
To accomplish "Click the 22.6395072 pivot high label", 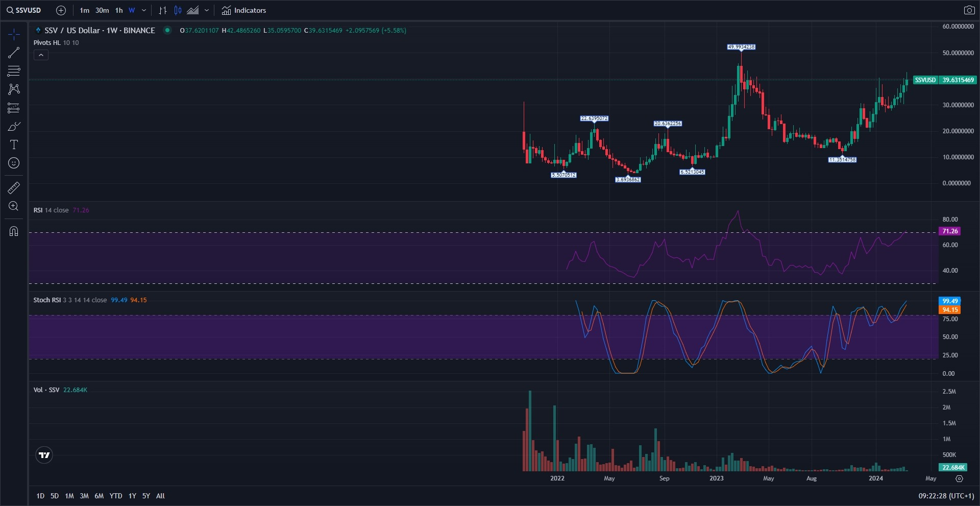I will [594, 118].
